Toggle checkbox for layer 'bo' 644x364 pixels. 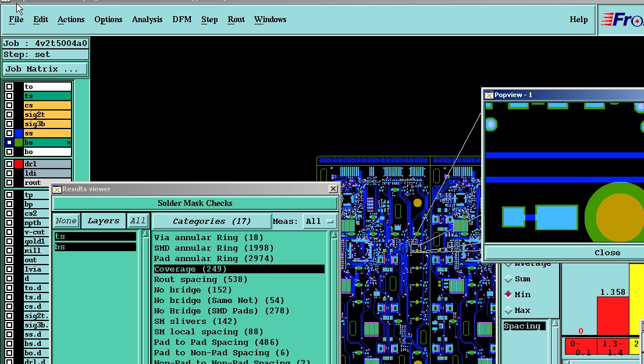pyautogui.click(x=9, y=152)
